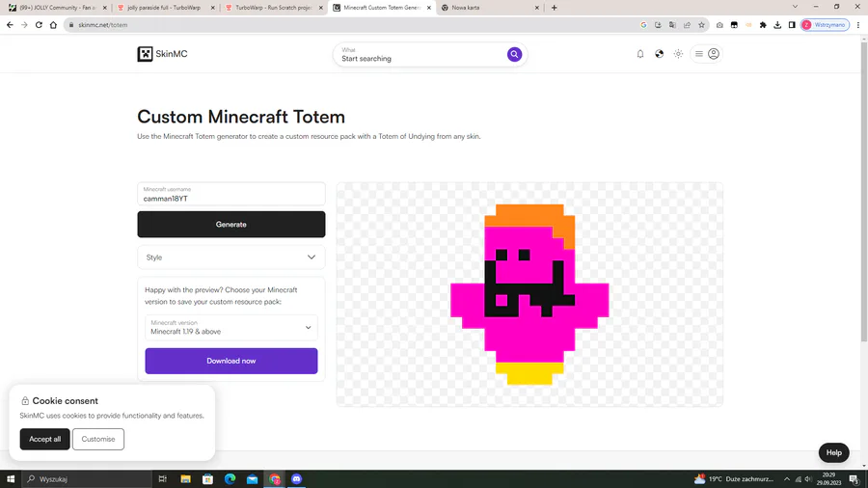The height and width of the screenshot is (488, 868).
Task: Click the Minecraft username input field
Action: point(231,194)
